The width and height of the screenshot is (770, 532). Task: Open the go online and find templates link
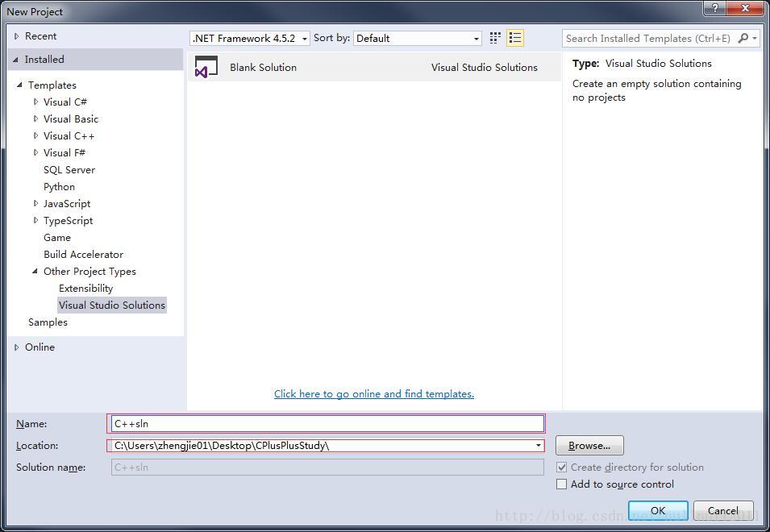(x=374, y=393)
